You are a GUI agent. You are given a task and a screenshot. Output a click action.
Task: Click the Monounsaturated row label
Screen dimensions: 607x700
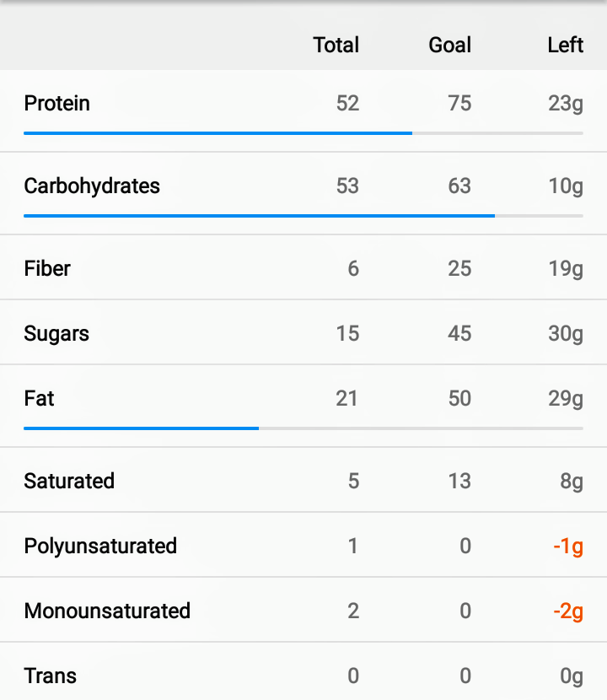[107, 611]
